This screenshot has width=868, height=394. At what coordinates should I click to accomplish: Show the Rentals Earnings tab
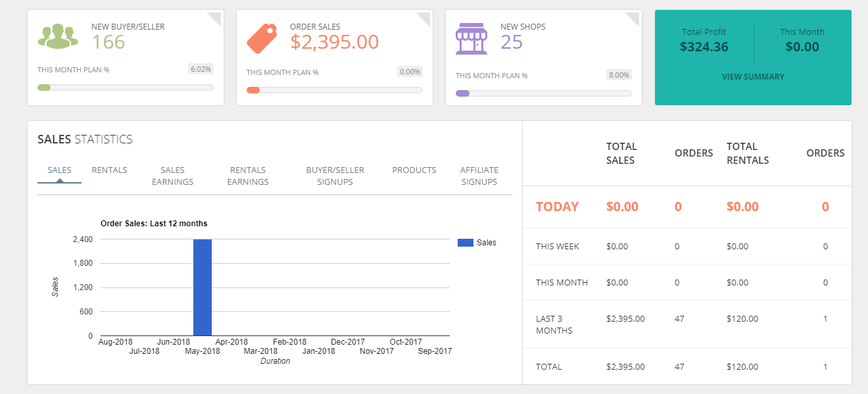(248, 176)
